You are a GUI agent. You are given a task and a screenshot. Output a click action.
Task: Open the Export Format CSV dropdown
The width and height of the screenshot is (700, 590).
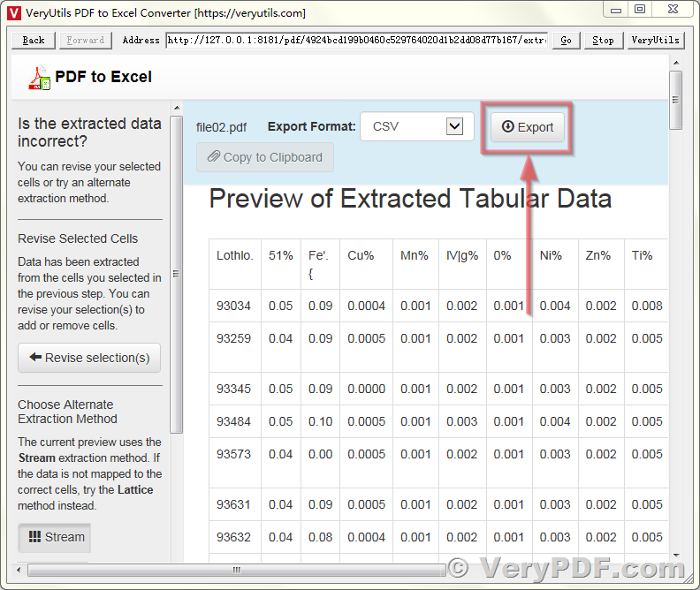pos(417,126)
